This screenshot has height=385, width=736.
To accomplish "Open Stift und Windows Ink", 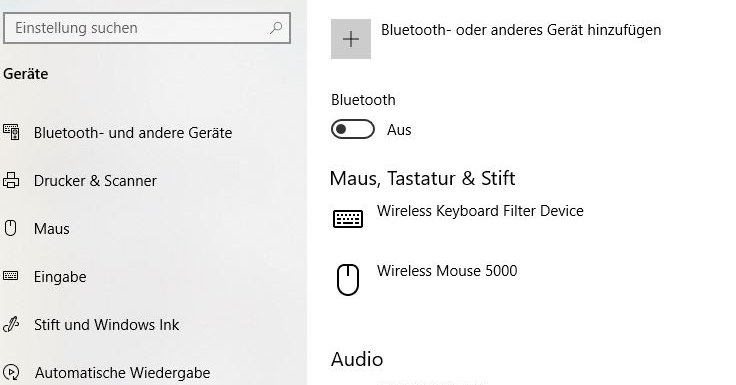I will [x=107, y=325].
